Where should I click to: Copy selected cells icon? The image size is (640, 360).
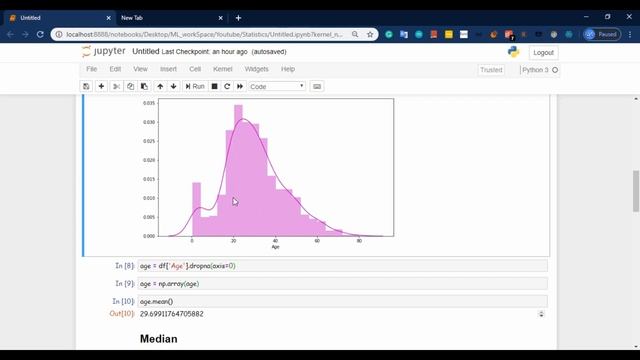[130, 87]
